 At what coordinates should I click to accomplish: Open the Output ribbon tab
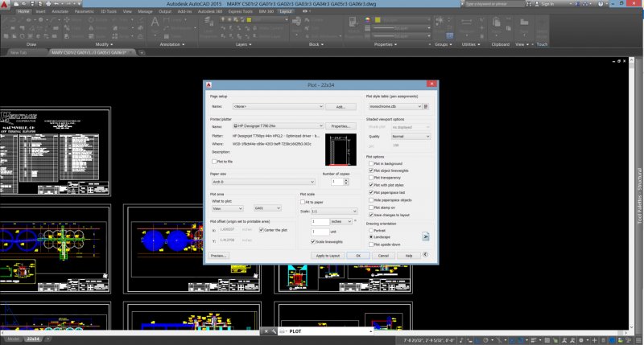coord(165,11)
